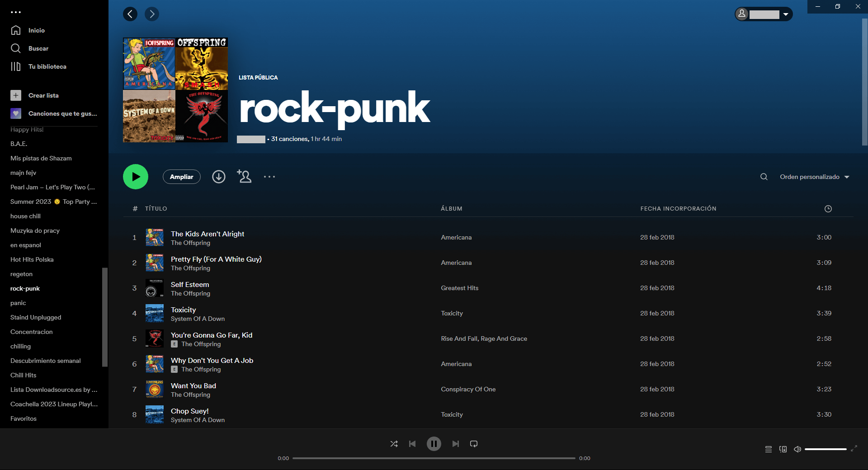Open playlist more options three dots
Viewport: 868px width, 470px height.
click(x=269, y=177)
